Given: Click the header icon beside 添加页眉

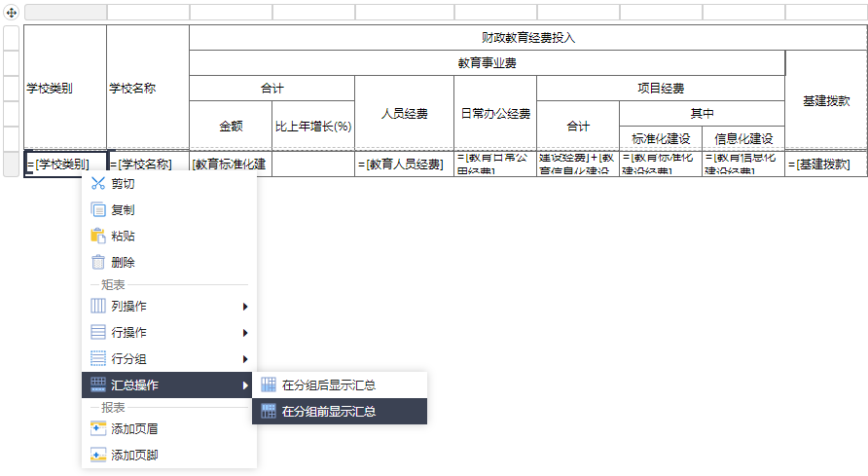Looking at the screenshot, I should point(98,428).
